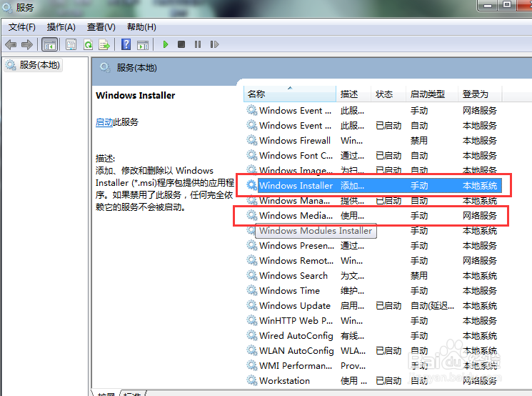
Task: Click 网络服务 login of Windows Remot...
Action: [480, 260]
